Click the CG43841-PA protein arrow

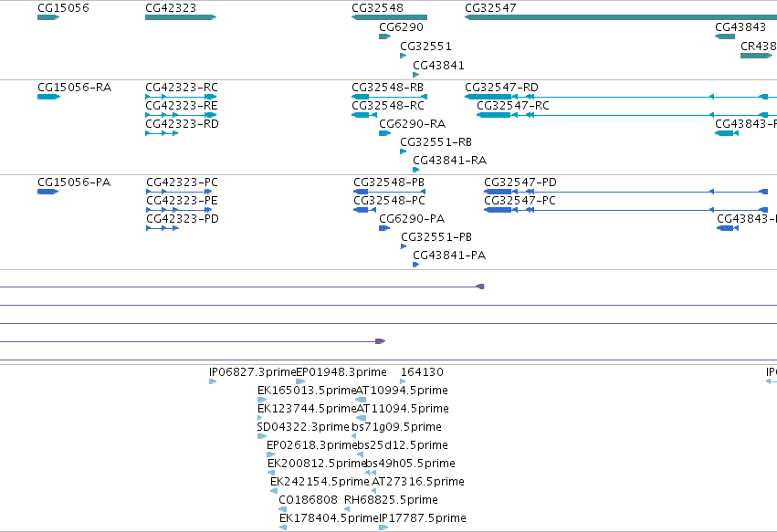416,265
